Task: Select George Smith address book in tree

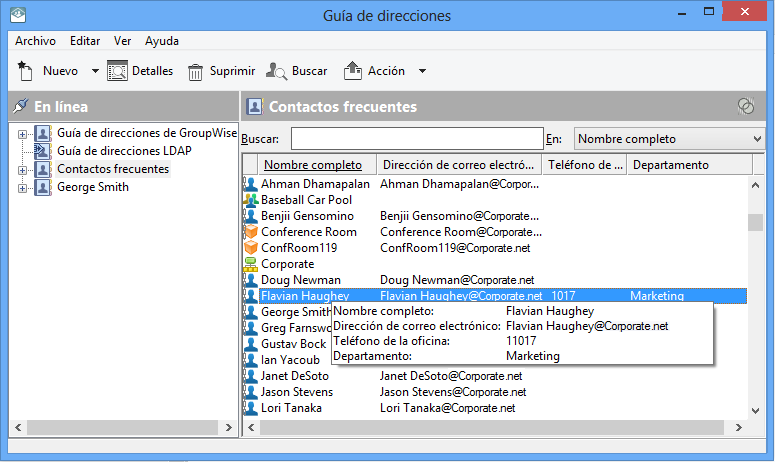Action: 93,187
